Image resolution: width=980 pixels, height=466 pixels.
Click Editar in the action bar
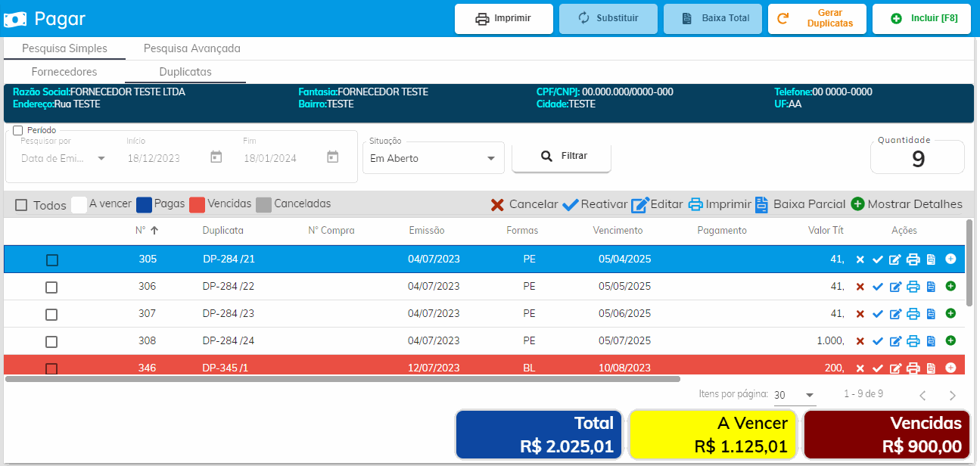click(658, 204)
